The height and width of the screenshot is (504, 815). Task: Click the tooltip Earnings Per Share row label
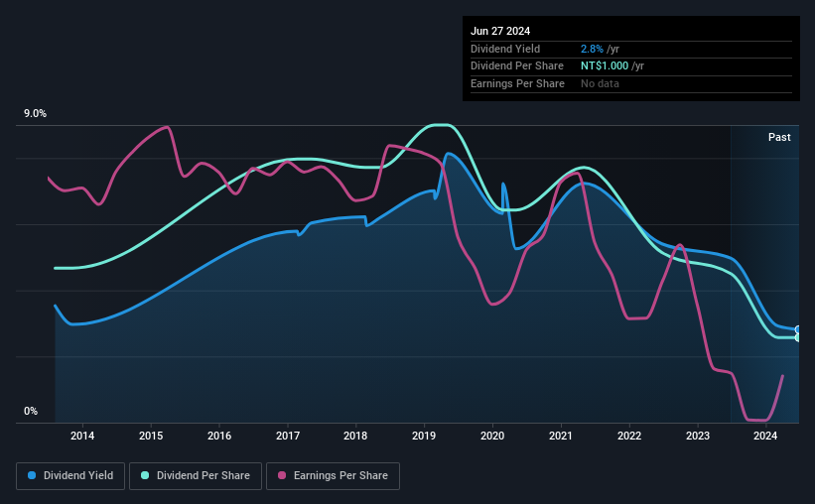(517, 83)
